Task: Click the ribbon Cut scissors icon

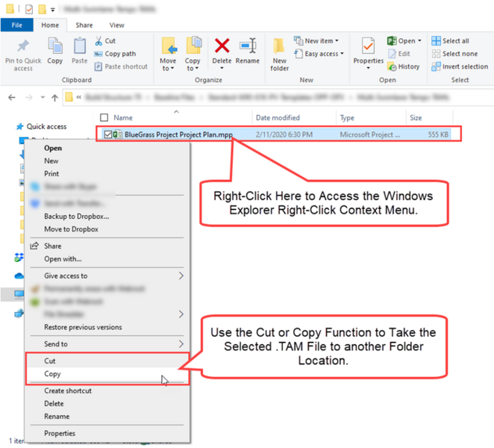Action: [99, 40]
